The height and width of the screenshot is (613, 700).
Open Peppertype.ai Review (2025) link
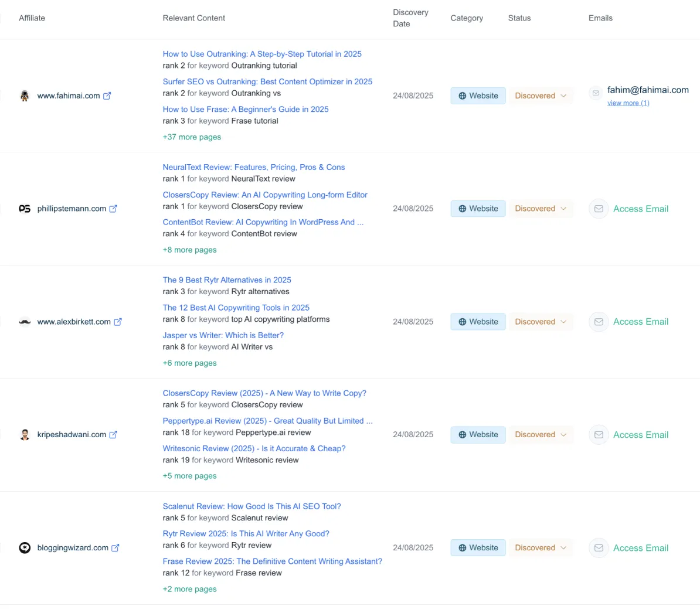coord(267,421)
